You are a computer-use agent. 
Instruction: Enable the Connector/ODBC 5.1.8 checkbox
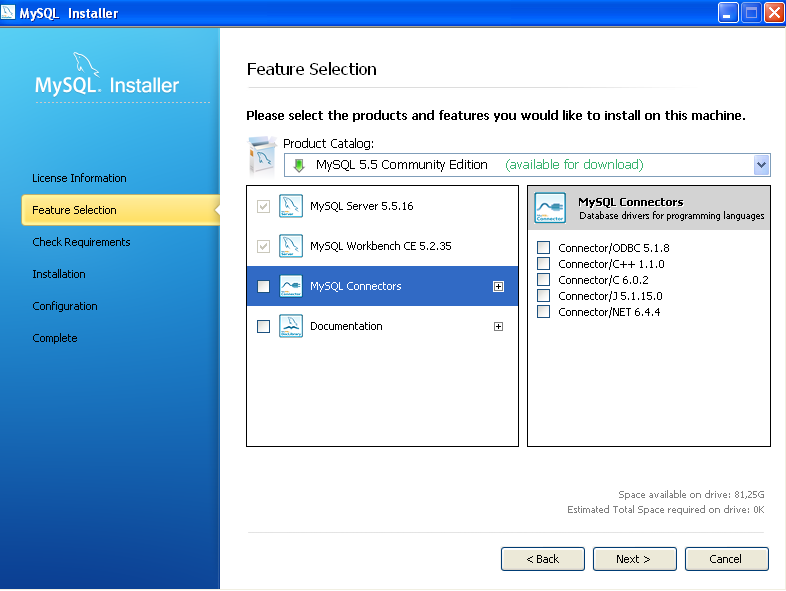(543, 248)
